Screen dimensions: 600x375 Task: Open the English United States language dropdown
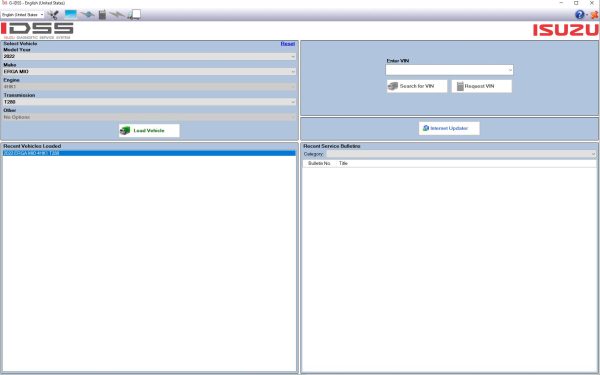(x=23, y=15)
